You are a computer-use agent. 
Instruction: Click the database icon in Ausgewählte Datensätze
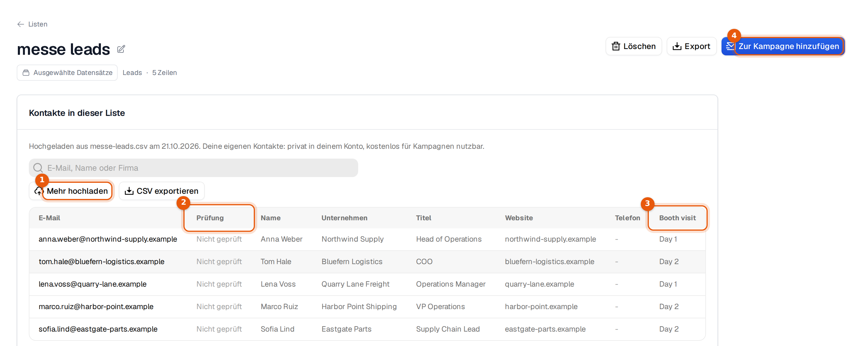tap(26, 73)
